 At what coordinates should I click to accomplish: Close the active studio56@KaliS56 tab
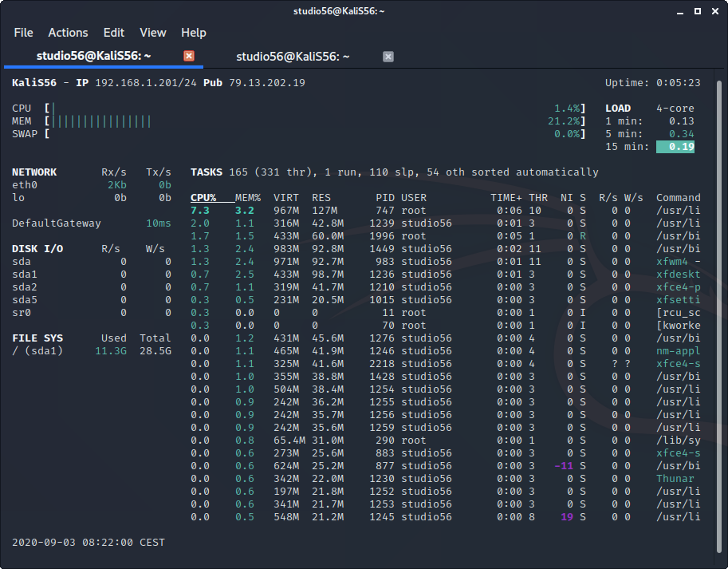pos(189,56)
